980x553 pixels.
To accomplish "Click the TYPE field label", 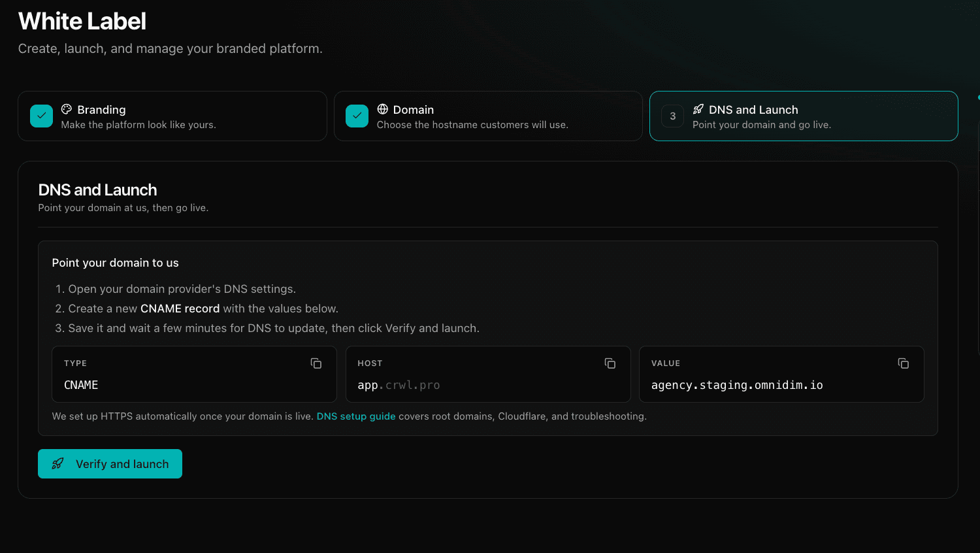I will (x=75, y=363).
